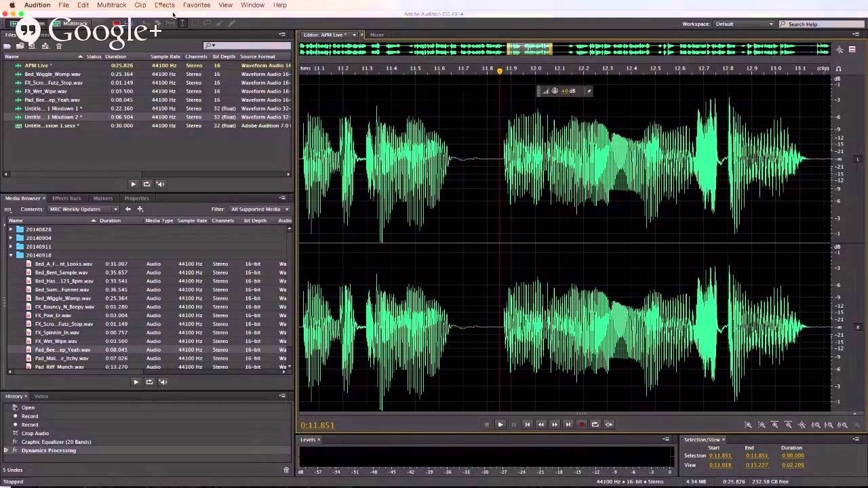This screenshot has height=488, width=868.
Task: Zoom out time icon
Action: tap(788, 425)
